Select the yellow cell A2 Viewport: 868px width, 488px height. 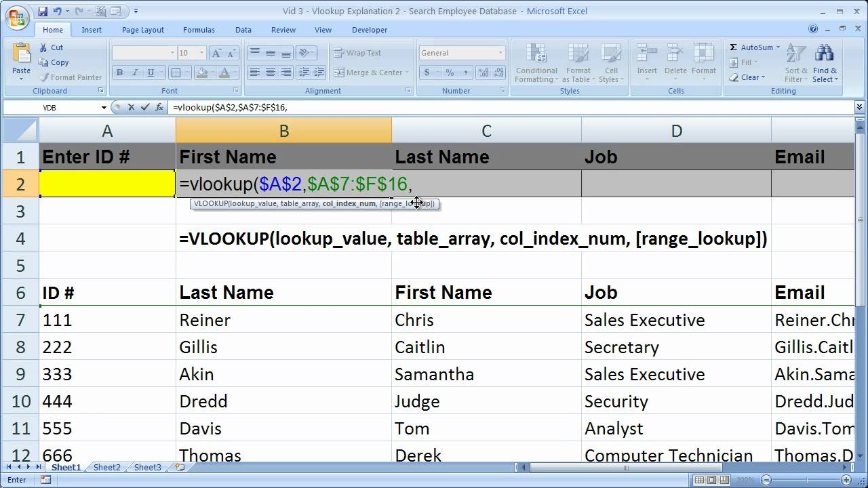click(107, 184)
